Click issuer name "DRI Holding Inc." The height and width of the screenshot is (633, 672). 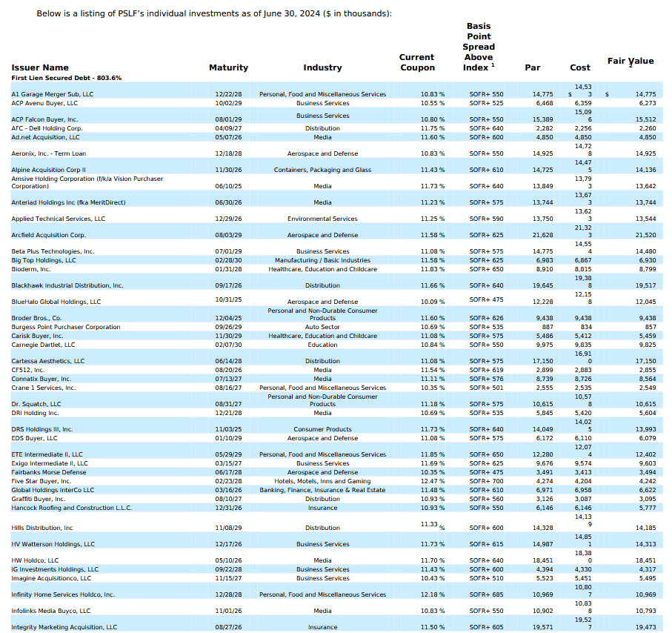(35, 414)
